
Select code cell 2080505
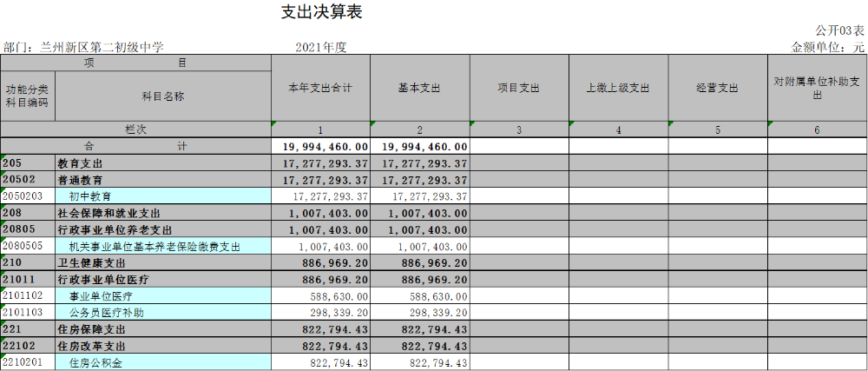point(27,247)
